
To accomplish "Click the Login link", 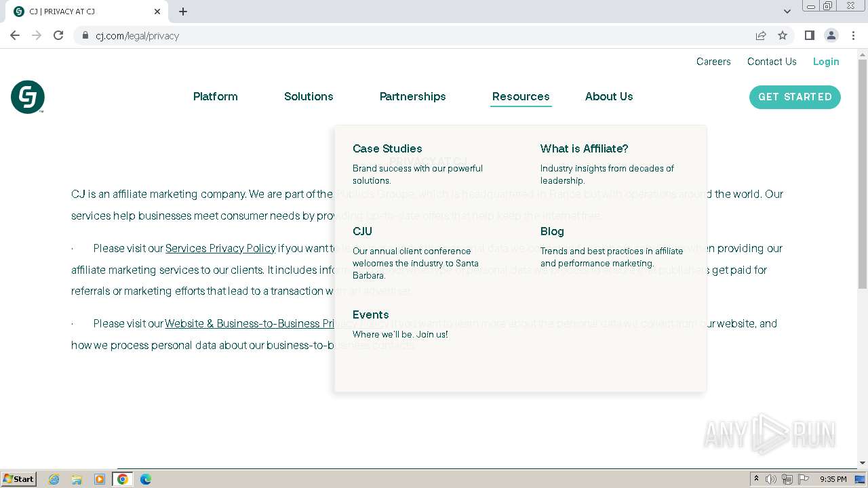I will (826, 61).
